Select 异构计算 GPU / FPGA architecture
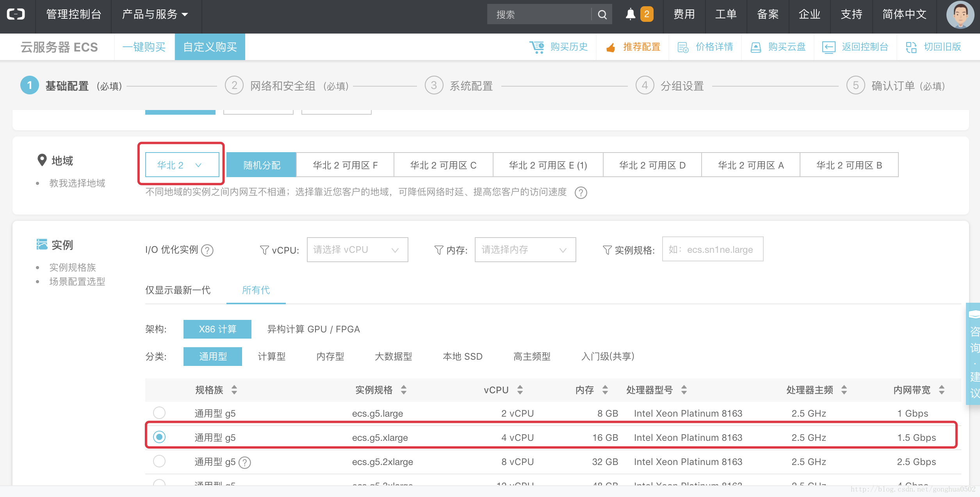980x497 pixels. point(314,329)
